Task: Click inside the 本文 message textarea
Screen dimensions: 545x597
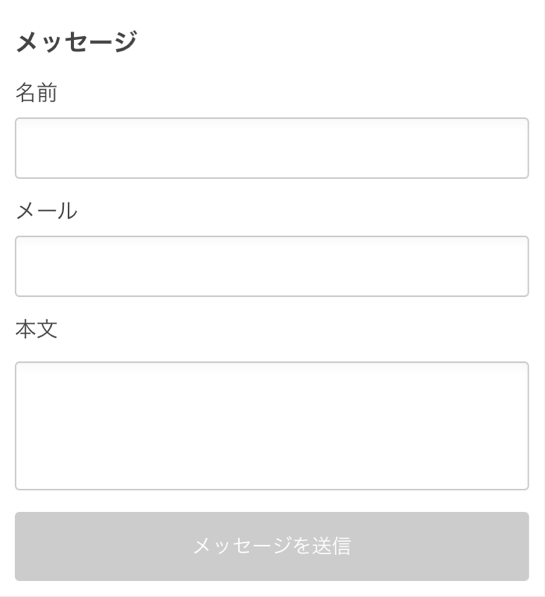Action: click(272, 426)
